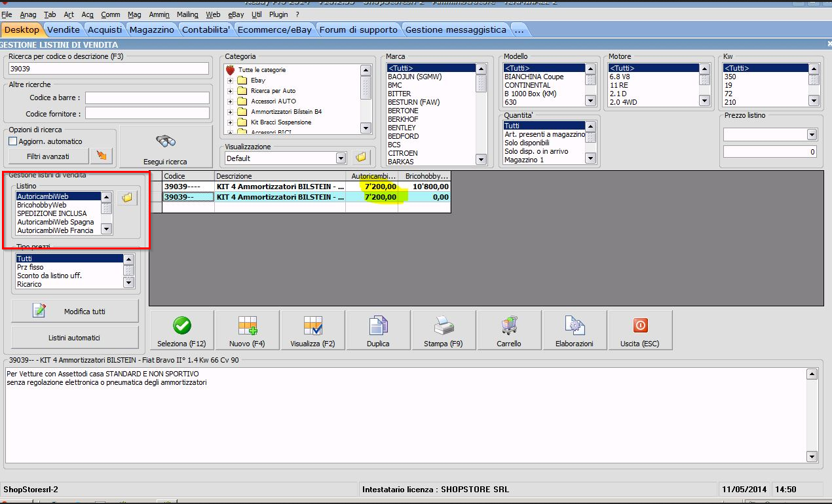Screen dimensions: 832x504
Task: Print with the Stampa (F9) button
Action: tap(444, 331)
